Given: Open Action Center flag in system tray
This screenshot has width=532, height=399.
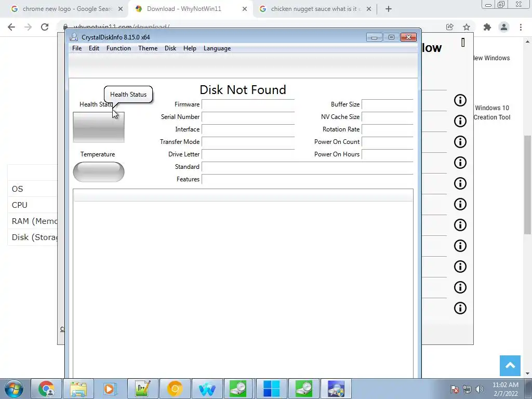Looking at the screenshot, I should pyautogui.click(x=454, y=389).
